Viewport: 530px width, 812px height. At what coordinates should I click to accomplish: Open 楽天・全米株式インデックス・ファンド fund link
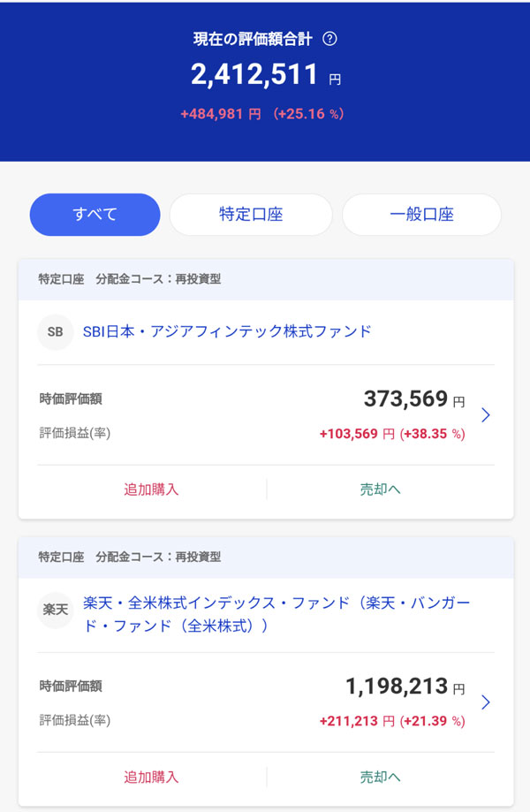276,613
